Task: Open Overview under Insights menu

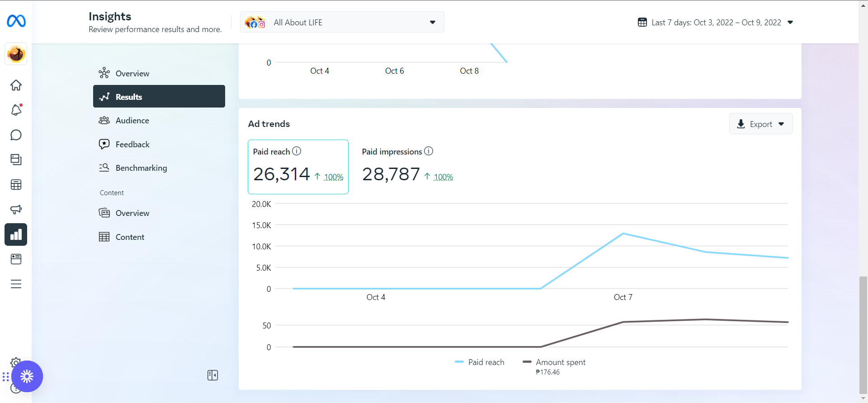Action: point(159,73)
